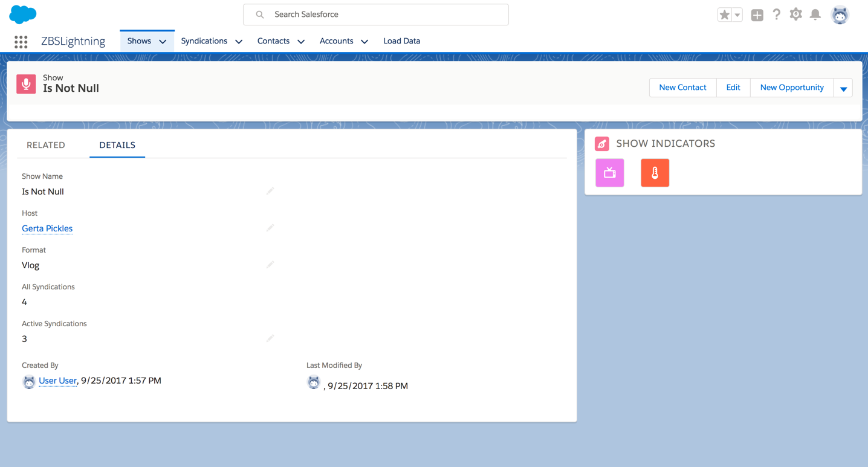Expand the Contacts tab chevron
Image resolution: width=868 pixels, height=467 pixels.
301,42
